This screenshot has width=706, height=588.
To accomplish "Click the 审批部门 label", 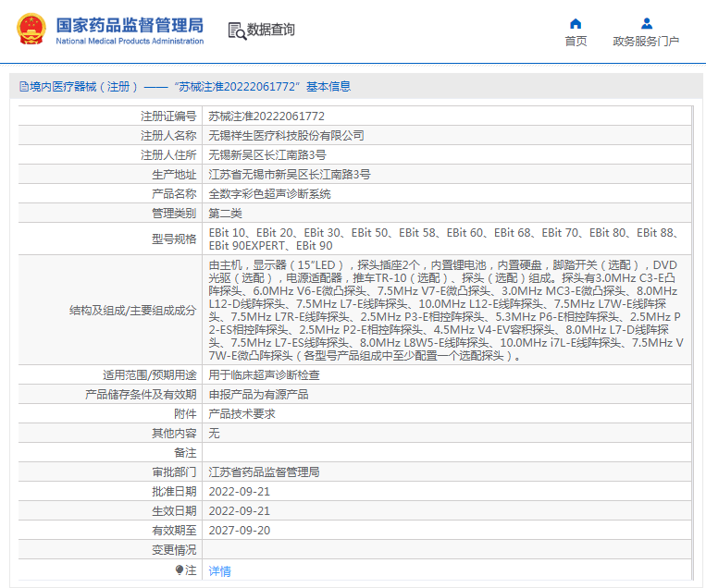I will [x=174, y=472].
